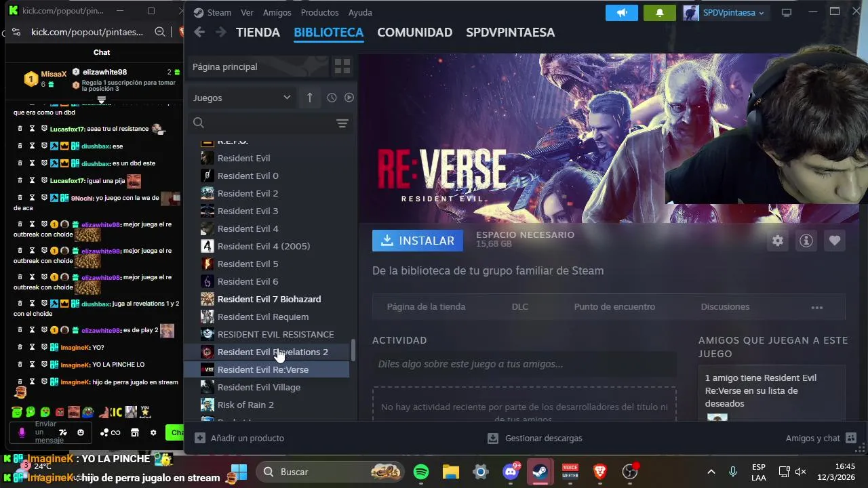The width and height of the screenshot is (868, 488).
Task: Open the Amigos menu
Action: tap(277, 12)
